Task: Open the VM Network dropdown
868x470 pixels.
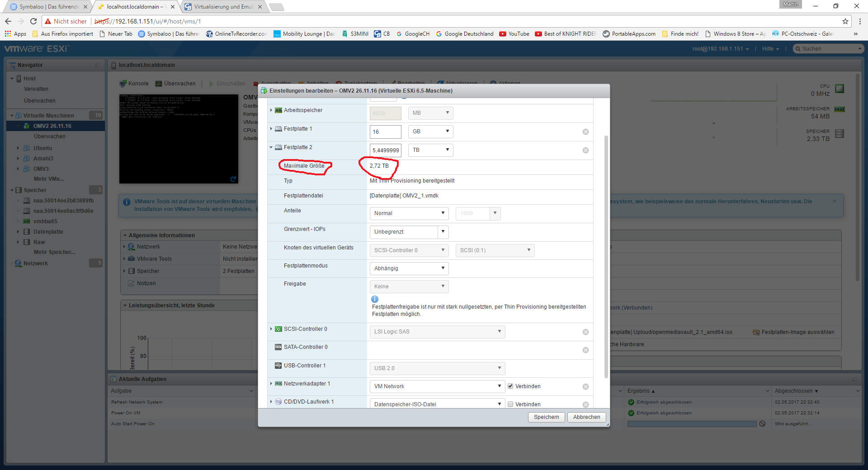Action: tap(437, 386)
